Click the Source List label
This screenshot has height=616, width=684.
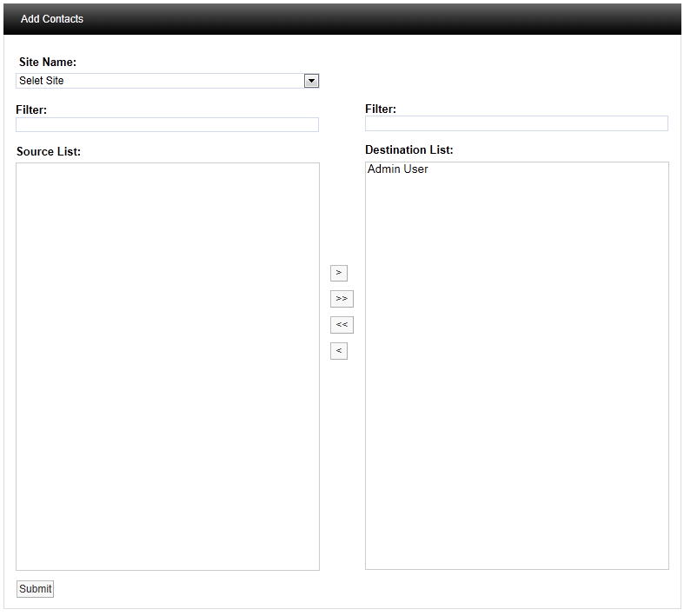[49, 152]
